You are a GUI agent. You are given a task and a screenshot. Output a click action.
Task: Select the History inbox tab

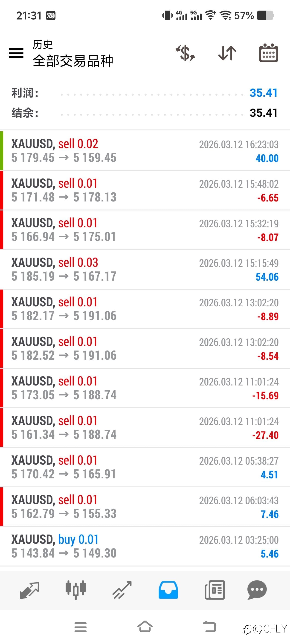pos(168,590)
